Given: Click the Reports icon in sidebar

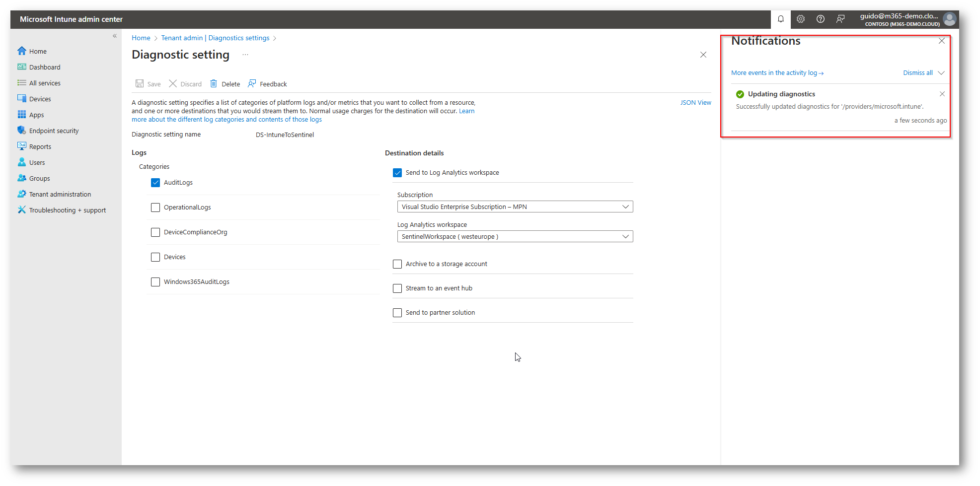Looking at the screenshot, I should tap(22, 146).
